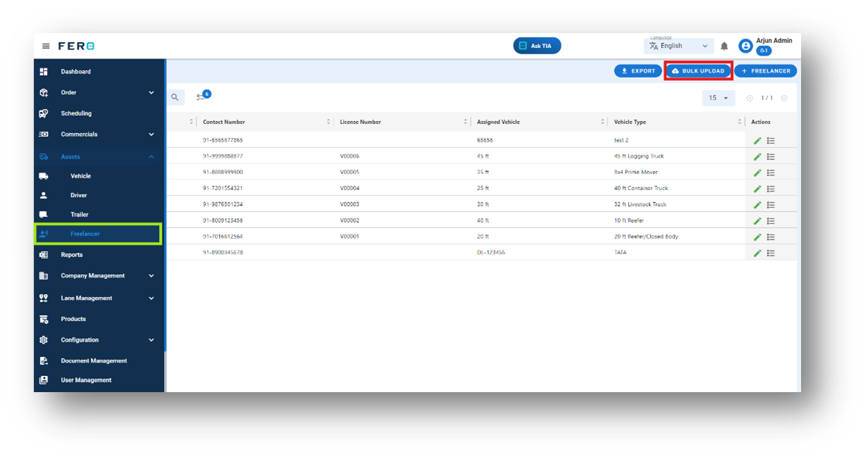The image size is (868, 459).
Task: Click the Ask TIA button
Action: [537, 46]
